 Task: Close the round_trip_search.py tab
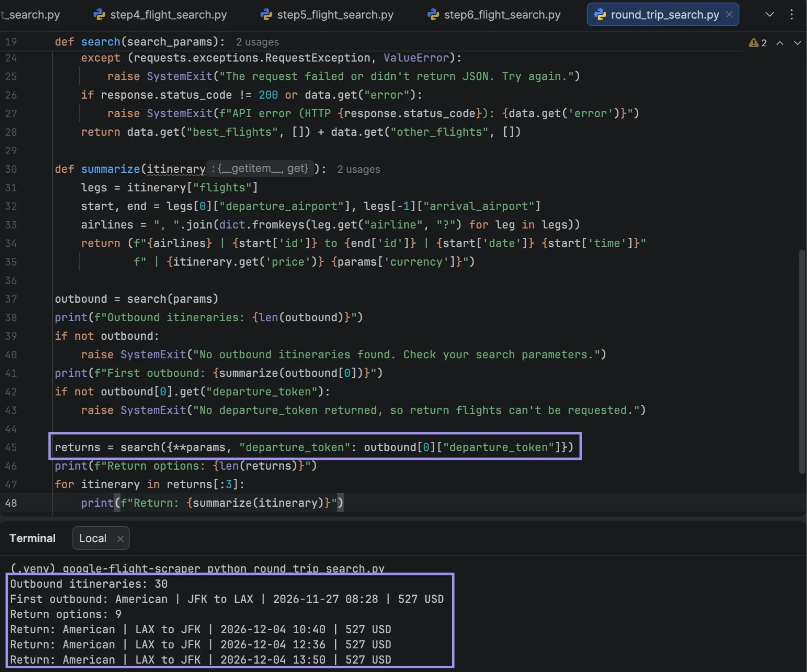coord(729,15)
